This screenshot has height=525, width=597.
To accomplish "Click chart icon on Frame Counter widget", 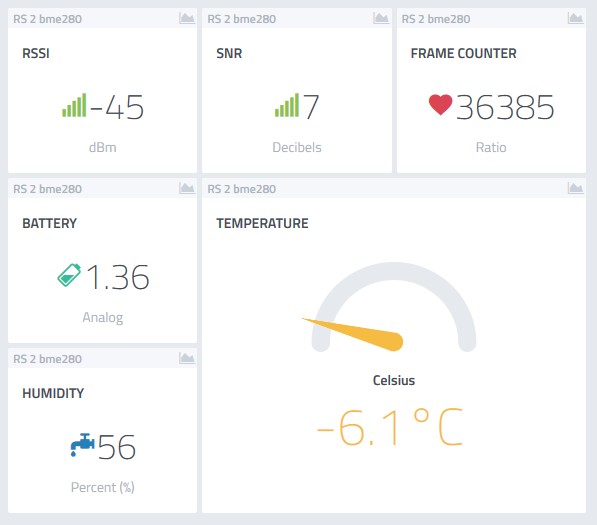I will coord(575,18).
